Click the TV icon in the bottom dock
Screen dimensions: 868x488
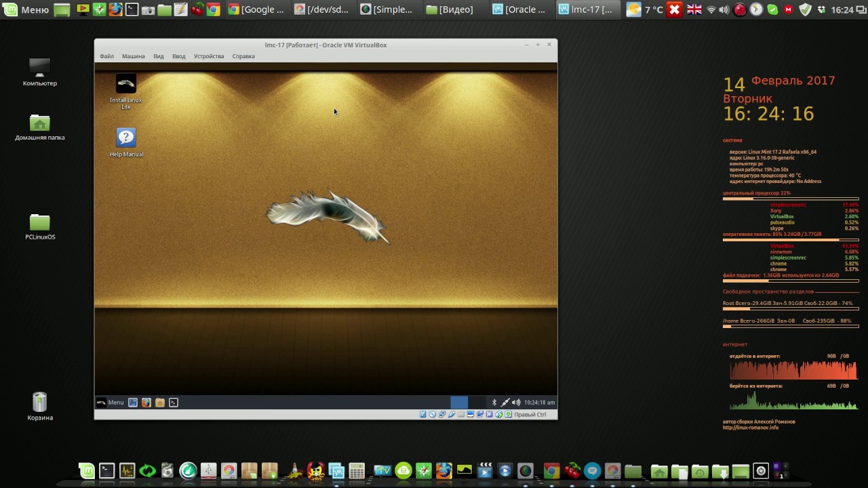click(382, 470)
